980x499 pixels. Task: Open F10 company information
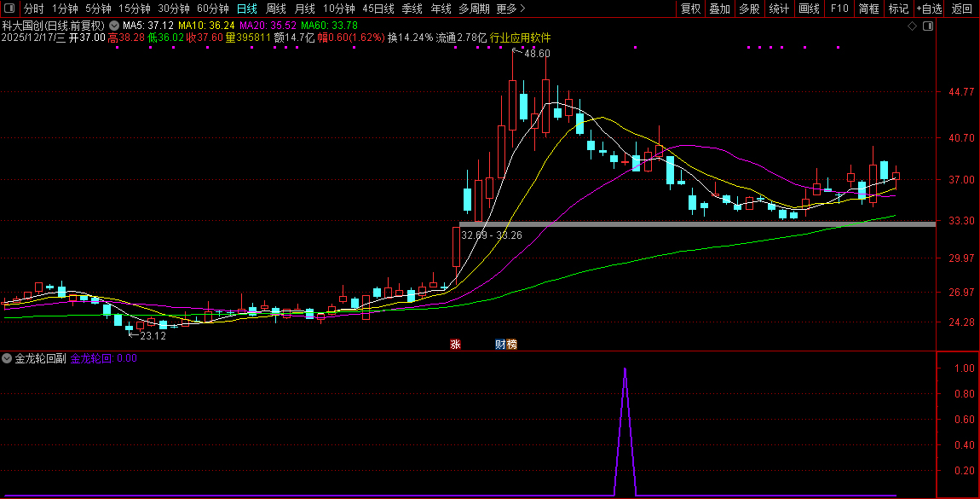(x=839, y=9)
